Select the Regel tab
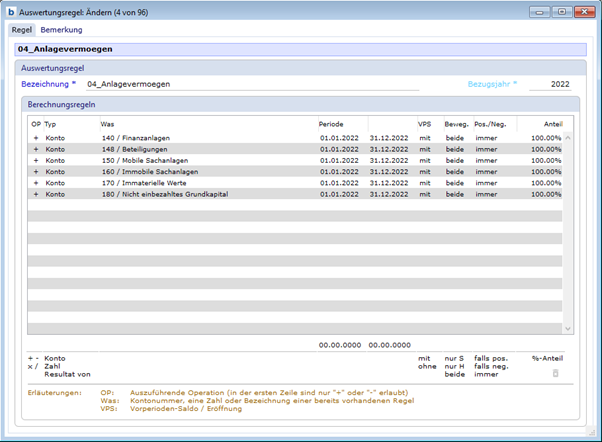602x442 pixels. click(22, 30)
